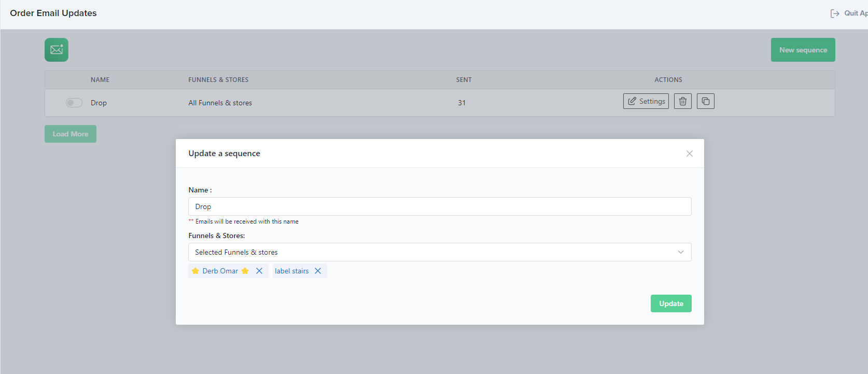
Task: Click the ACTIONS column header
Action: point(668,80)
